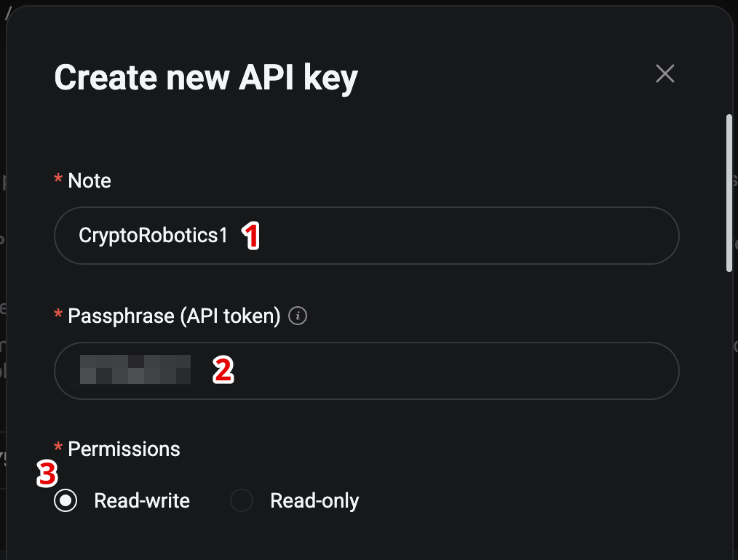Click the Passphrase (API token) label

click(174, 316)
